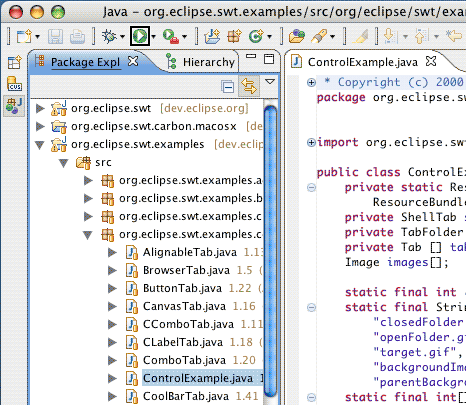Viewport: 466px width, 405px height.
Task: Click the New Java Class icon
Action: point(256,36)
